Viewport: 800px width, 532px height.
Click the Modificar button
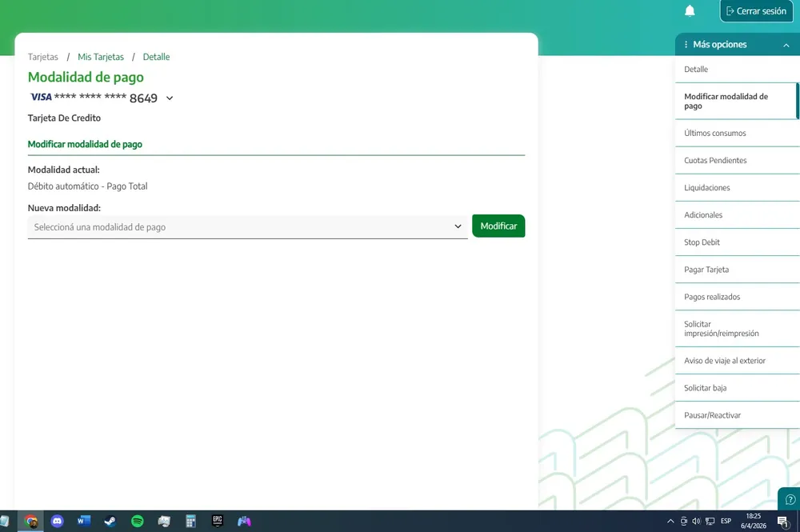(x=498, y=226)
